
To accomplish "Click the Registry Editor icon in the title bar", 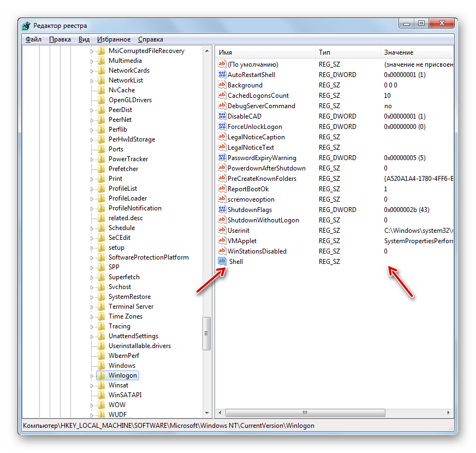I will [x=26, y=26].
